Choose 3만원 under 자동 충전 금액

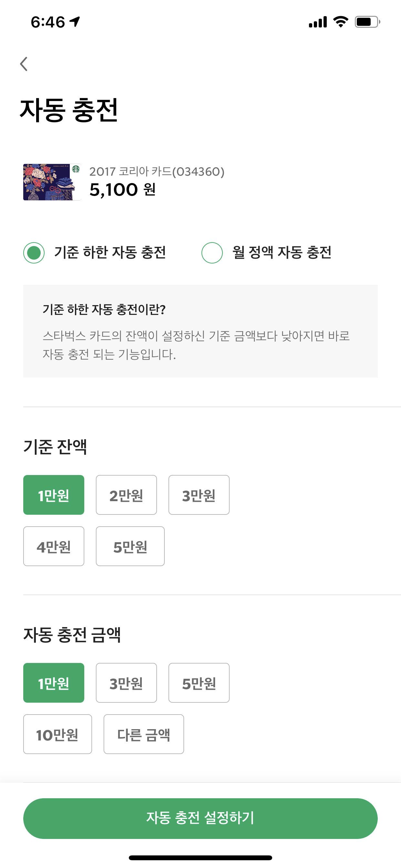pos(126,683)
